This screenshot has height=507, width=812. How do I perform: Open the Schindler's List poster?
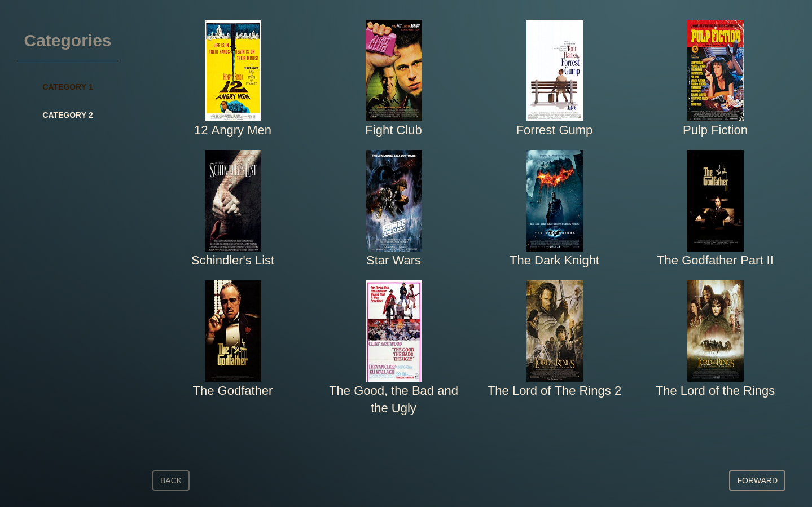(232, 201)
